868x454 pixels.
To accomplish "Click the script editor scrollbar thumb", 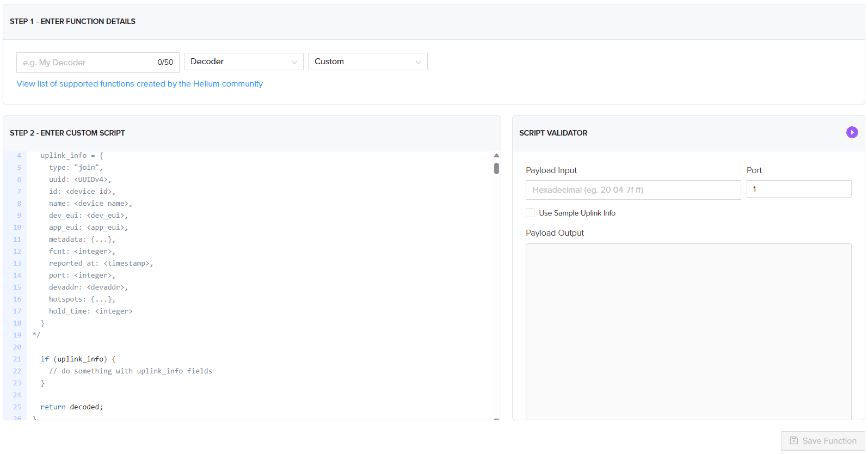I will point(496,168).
